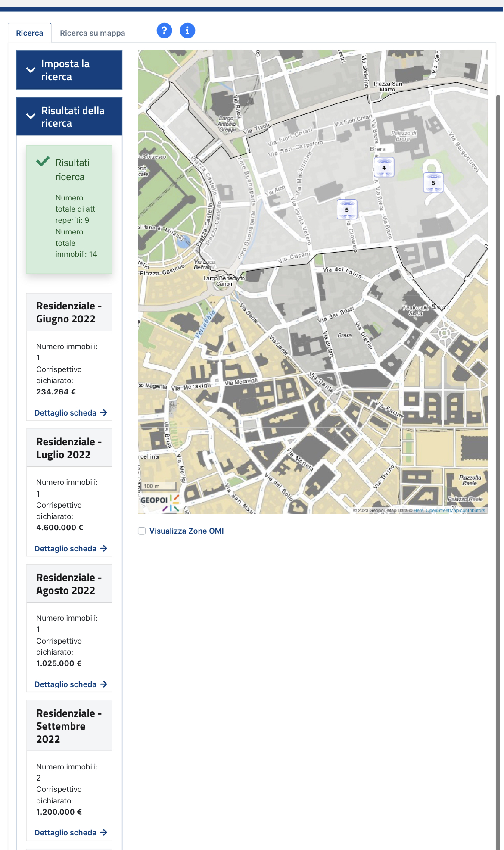
Task: Open Dettaglio scheda for Residenziale Luglio 2022
Action: click(x=71, y=549)
